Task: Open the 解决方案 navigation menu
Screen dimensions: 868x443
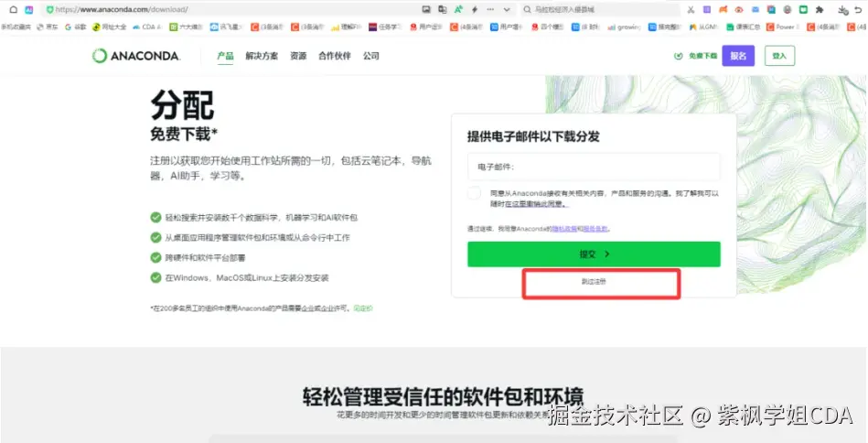Action: pyautogui.click(x=262, y=56)
